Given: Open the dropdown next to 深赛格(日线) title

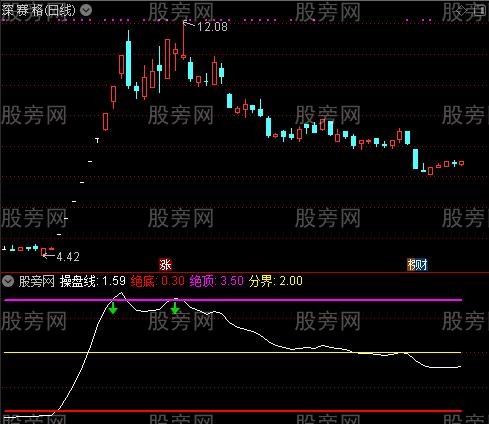Looking at the screenshot, I should point(86,11).
